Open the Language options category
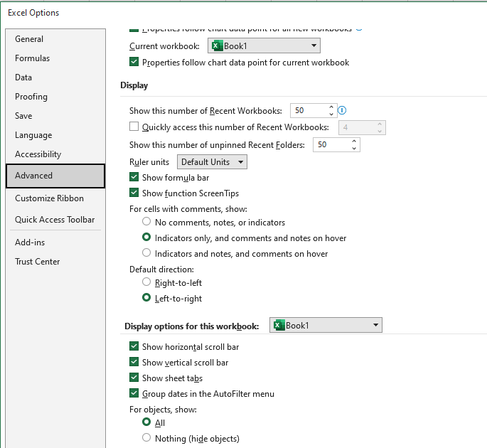The image size is (487, 448). coord(55,135)
